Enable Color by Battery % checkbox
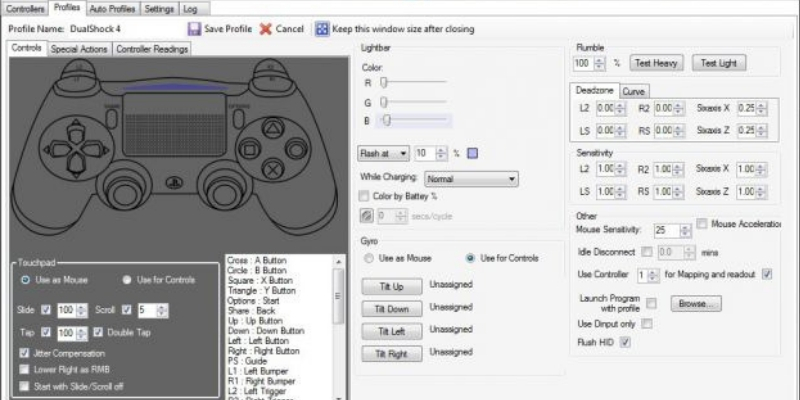 point(364,196)
